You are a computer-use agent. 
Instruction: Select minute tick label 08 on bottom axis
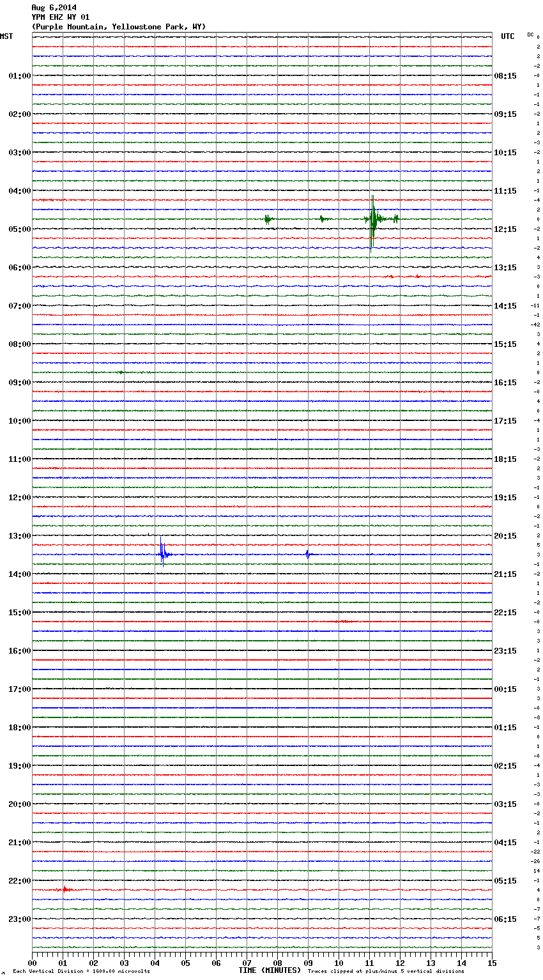coord(277,963)
